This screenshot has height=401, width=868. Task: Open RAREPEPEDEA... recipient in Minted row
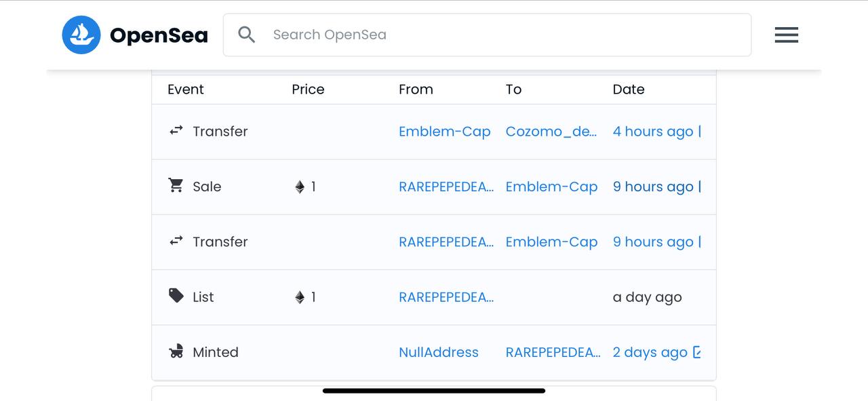[553, 352]
